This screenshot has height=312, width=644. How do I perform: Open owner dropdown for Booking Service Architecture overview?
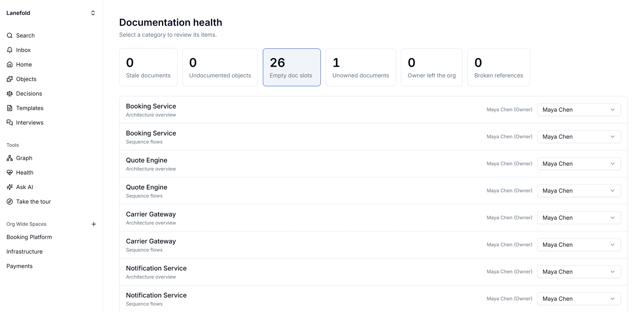click(579, 110)
